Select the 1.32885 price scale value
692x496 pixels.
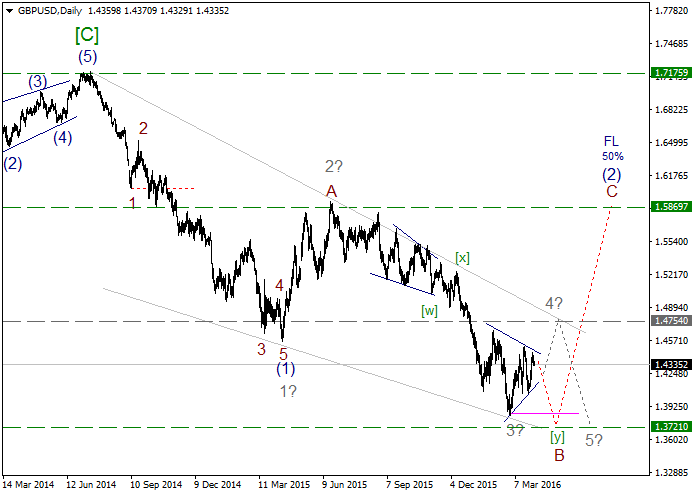[671, 472]
